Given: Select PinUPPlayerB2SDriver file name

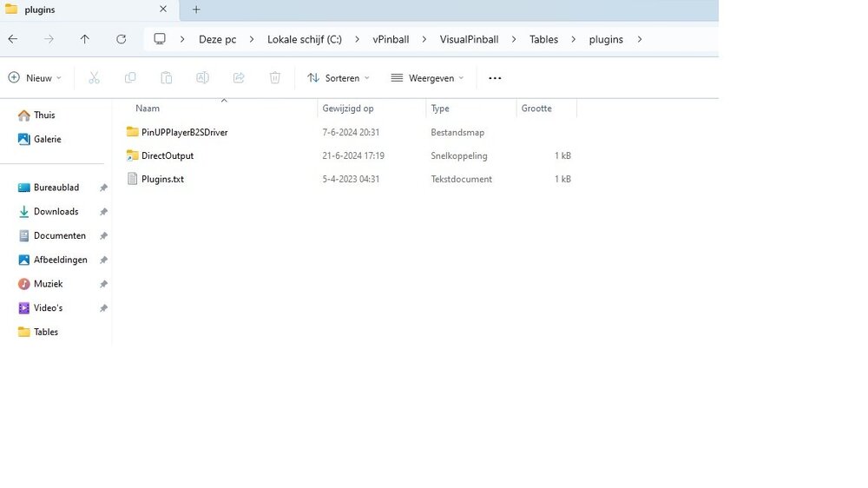Looking at the screenshot, I should click(184, 132).
